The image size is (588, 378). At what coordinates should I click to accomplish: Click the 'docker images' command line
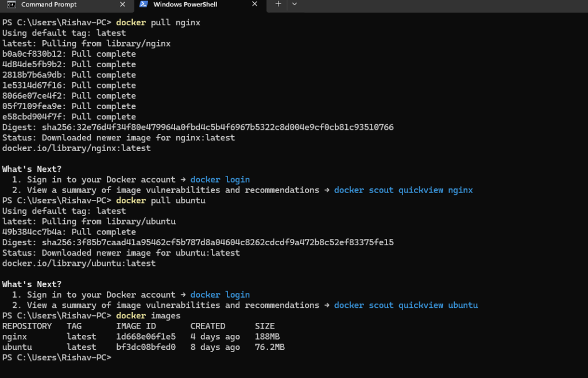coord(91,316)
